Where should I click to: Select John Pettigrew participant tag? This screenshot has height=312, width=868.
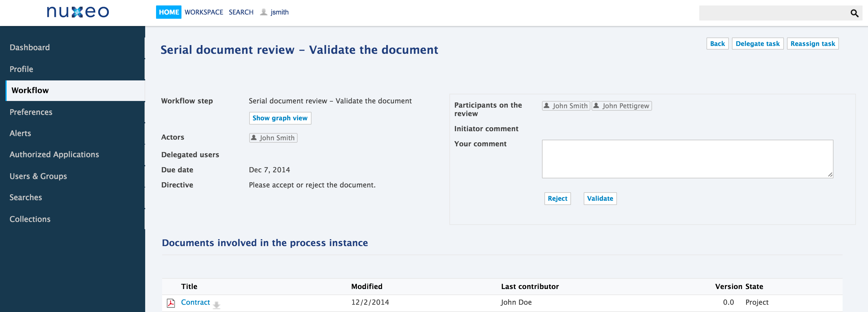pyautogui.click(x=622, y=106)
